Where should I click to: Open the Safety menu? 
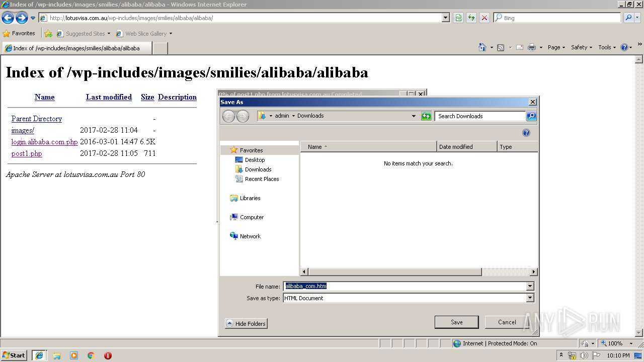pyautogui.click(x=582, y=47)
